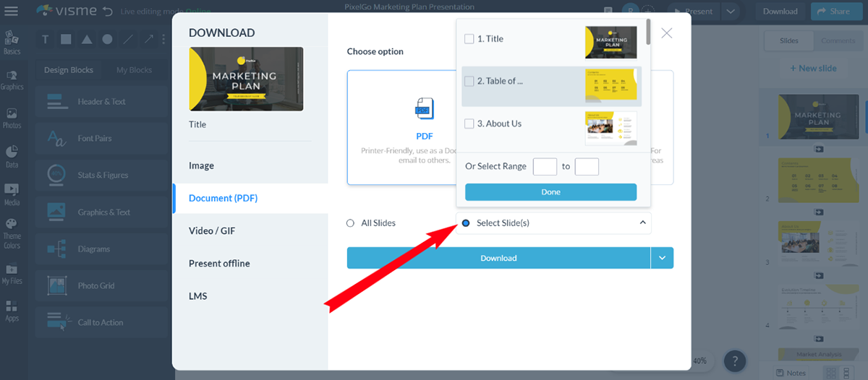Check the 3. About Us checkbox
Viewport: 868px width, 380px height.
[469, 124]
